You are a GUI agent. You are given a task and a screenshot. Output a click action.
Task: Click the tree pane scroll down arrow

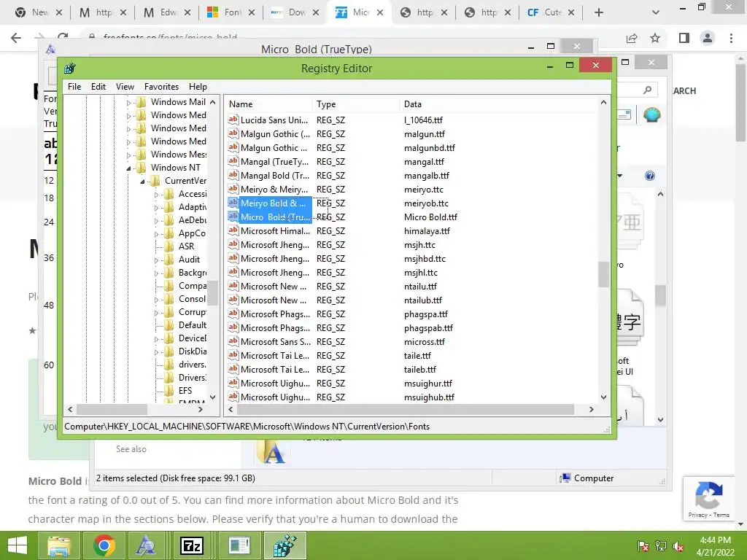click(x=212, y=397)
